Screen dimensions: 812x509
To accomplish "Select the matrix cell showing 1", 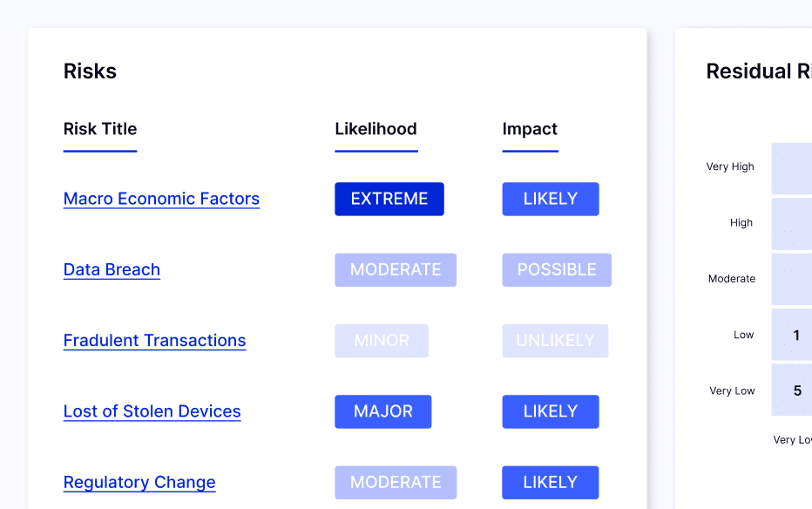I will [795, 336].
